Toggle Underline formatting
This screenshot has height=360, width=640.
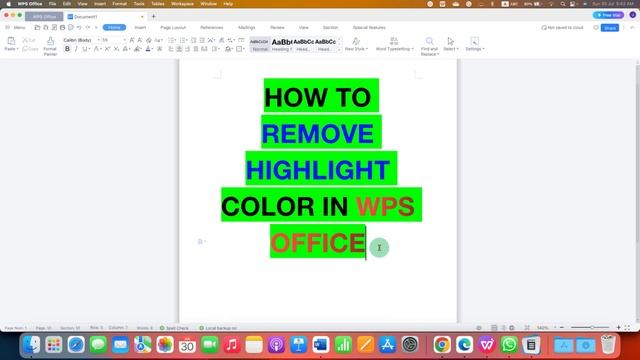click(85, 49)
